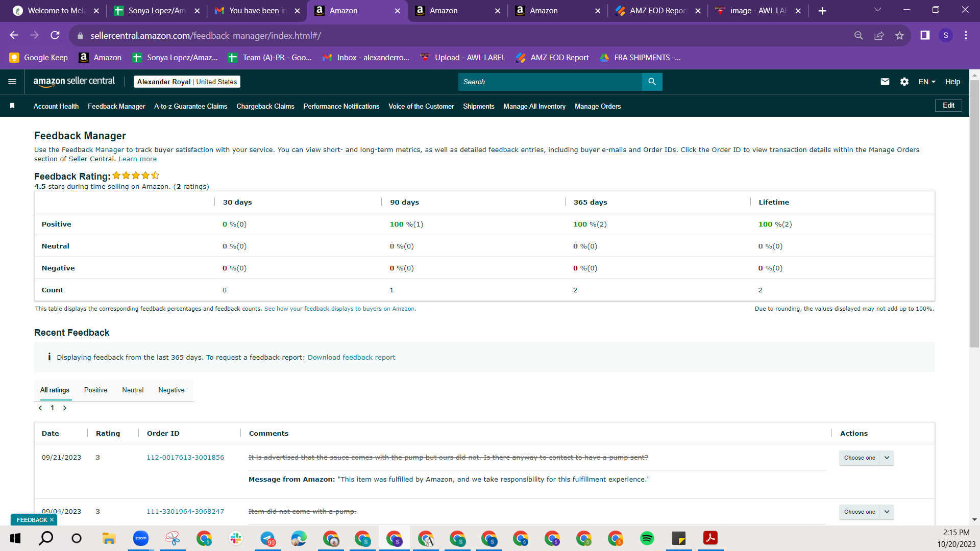Open Chargeback Claims page

coord(265,106)
